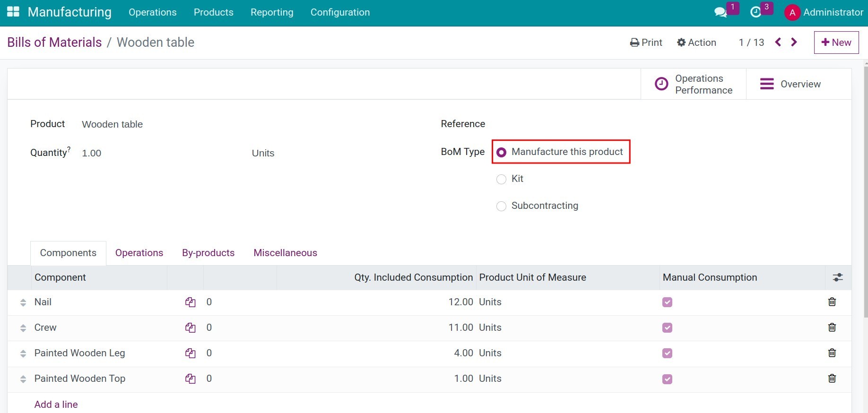Viewport: 868px width, 413px height.
Task: Click copy icon in Painted Wooden Top row
Action: pyautogui.click(x=191, y=379)
